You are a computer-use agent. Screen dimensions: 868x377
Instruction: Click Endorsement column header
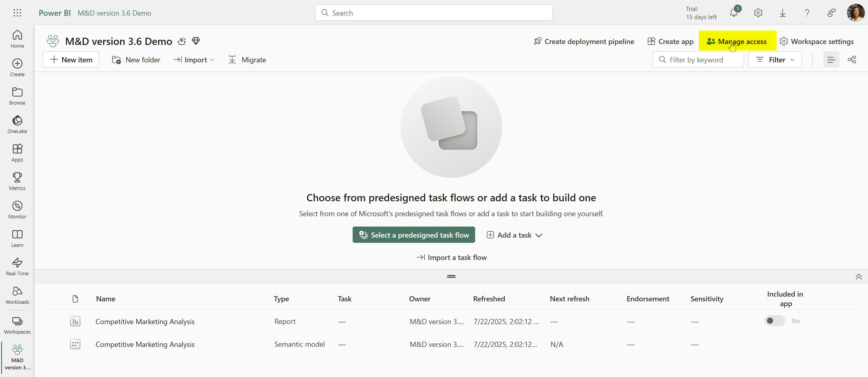[648, 299]
